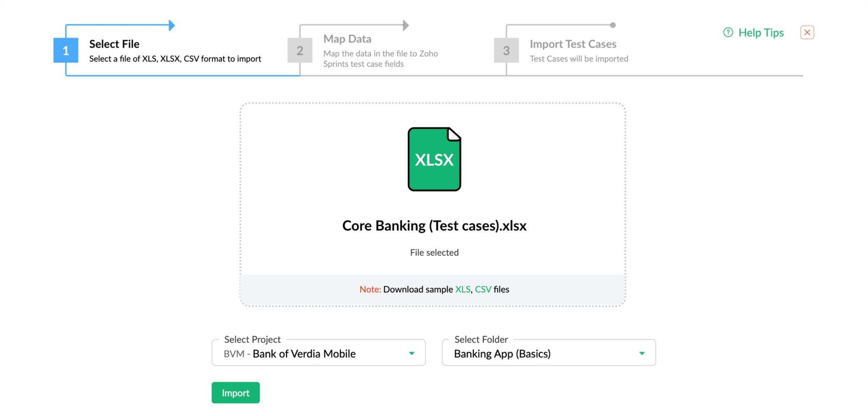Click the Help Tips question mark icon
Image resolution: width=868 pixels, height=416 pixels.
pyautogui.click(x=728, y=32)
